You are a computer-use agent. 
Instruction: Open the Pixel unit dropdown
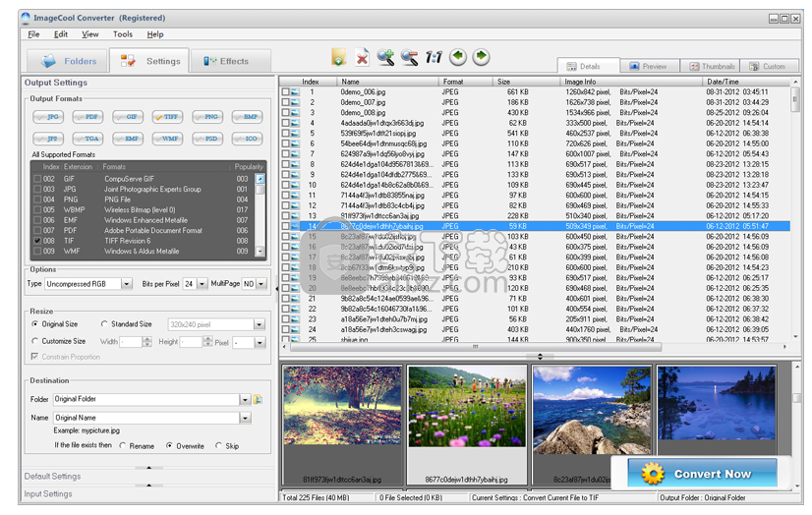click(260, 343)
